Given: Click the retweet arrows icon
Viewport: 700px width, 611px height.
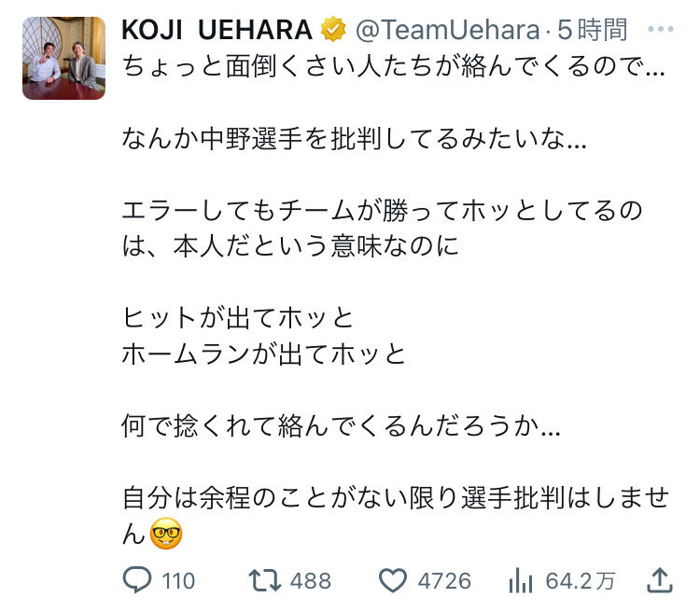Looking at the screenshot, I should [x=265, y=580].
